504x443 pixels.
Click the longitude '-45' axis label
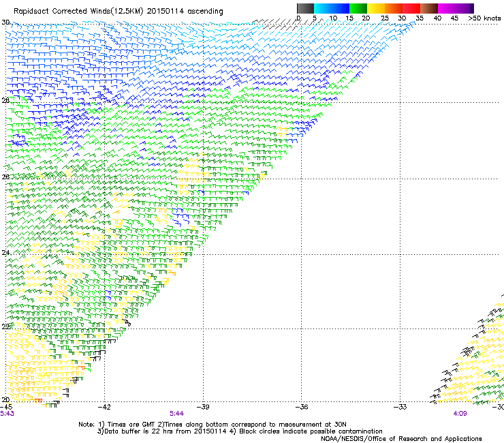tap(6, 407)
